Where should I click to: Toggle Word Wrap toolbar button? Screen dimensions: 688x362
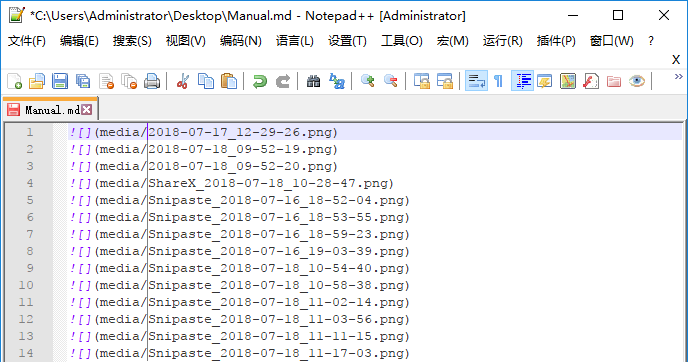click(x=476, y=81)
